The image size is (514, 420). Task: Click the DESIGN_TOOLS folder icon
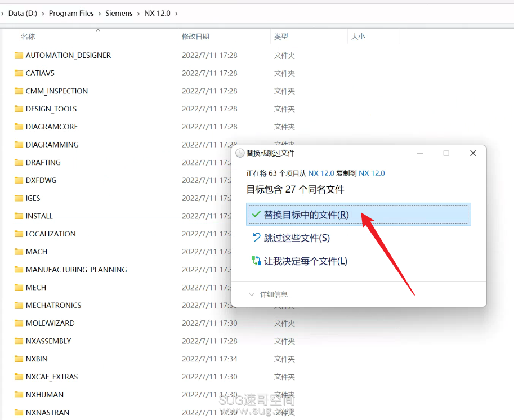19,109
